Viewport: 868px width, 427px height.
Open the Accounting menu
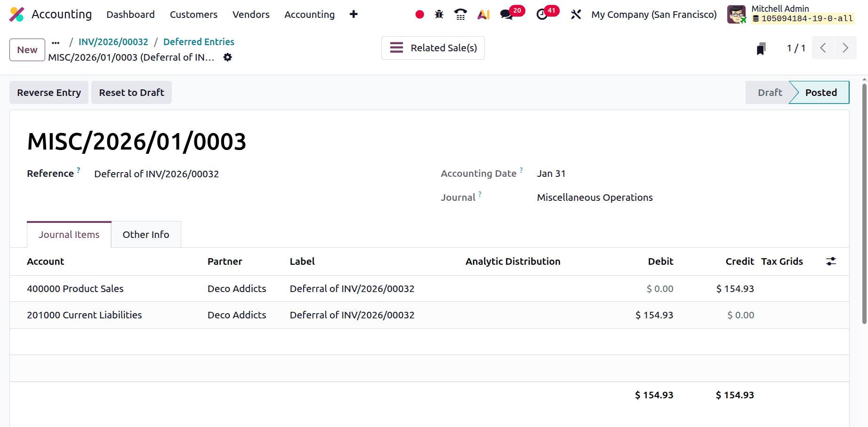click(x=309, y=14)
